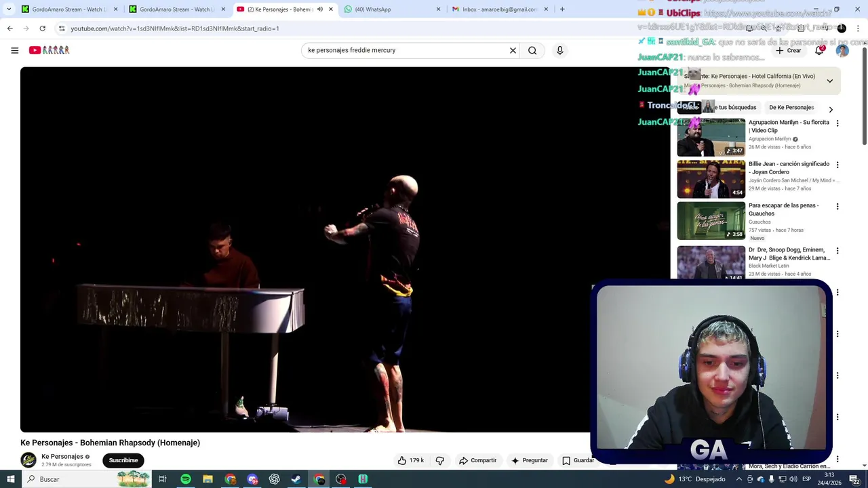Open options for Dr Dre video
868x488 pixels.
[x=837, y=251]
